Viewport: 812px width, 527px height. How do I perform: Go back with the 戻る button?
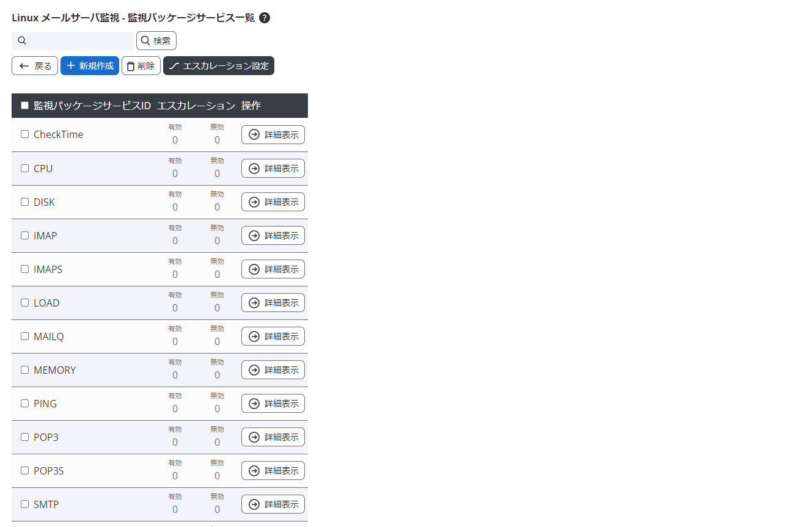(35, 66)
